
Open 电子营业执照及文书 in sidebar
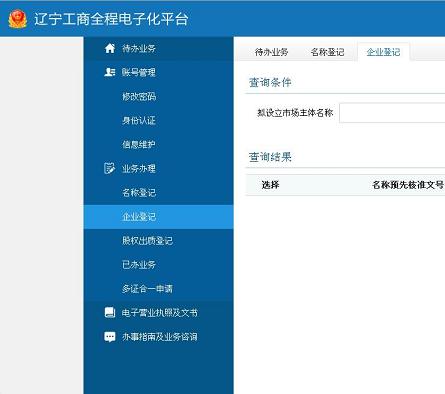pyautogui.click(x=159, y=313)
